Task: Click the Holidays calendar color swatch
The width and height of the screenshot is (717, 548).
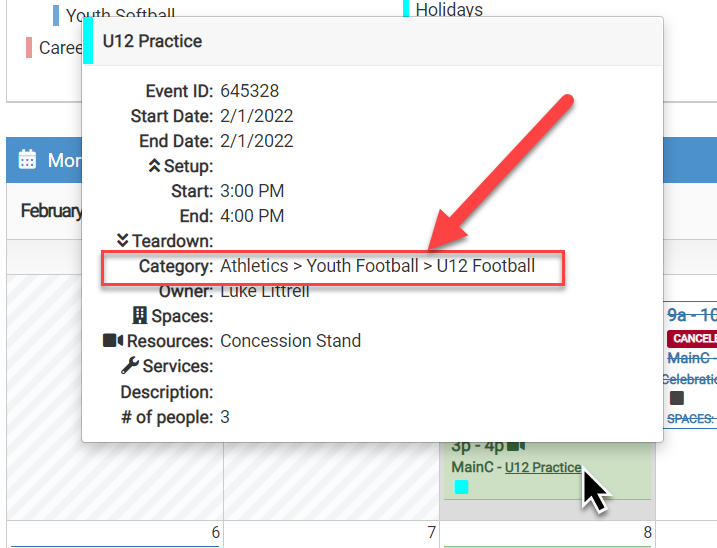Action: [x=406, y=9]
